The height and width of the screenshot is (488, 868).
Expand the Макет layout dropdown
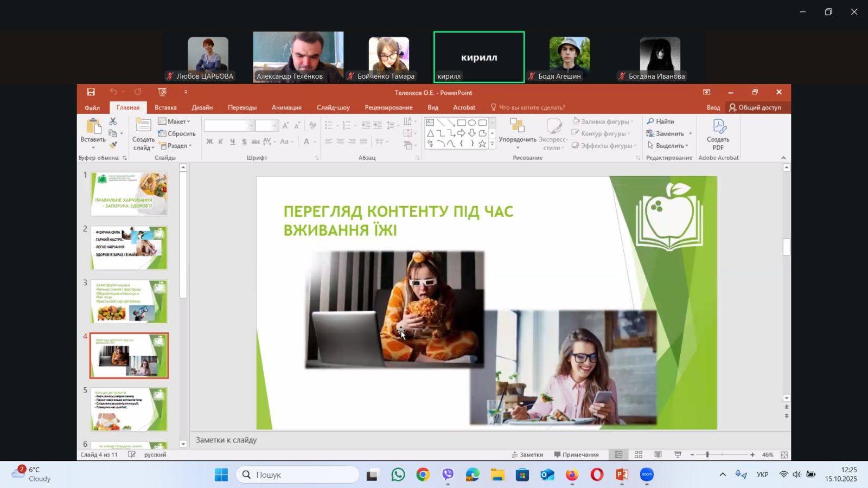[175, 121]
